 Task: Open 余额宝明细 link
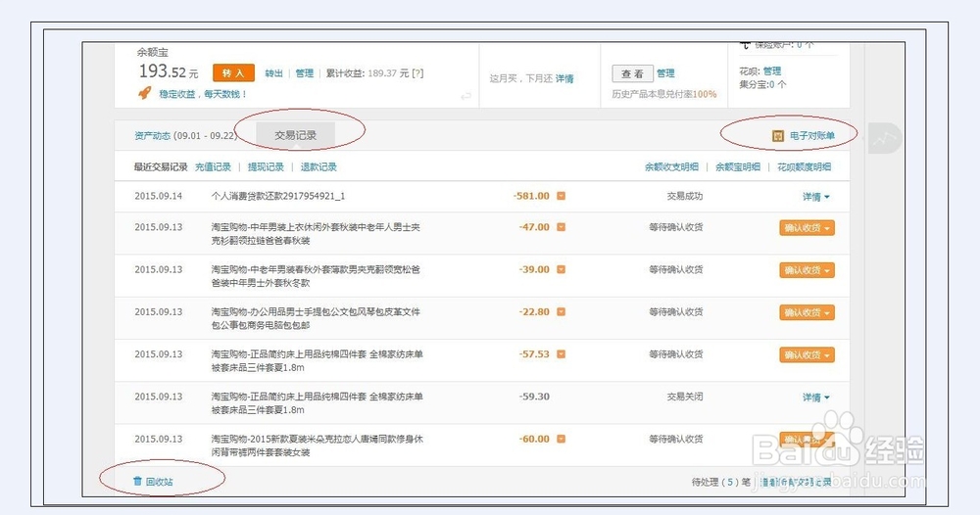[738, 166]
